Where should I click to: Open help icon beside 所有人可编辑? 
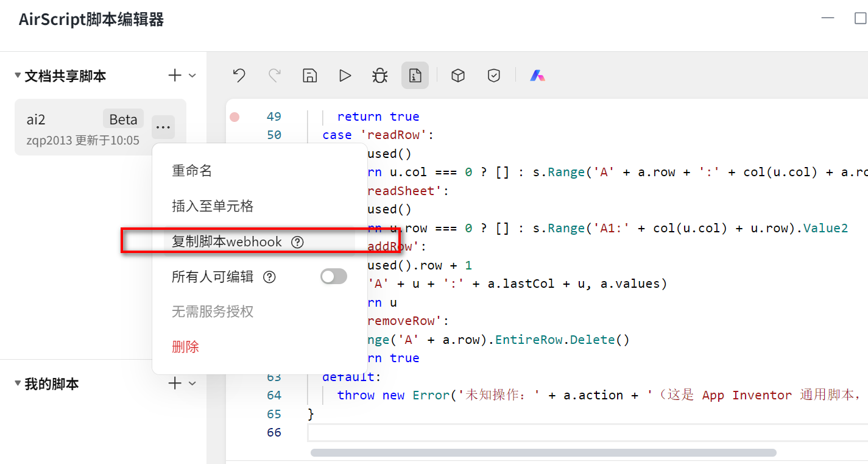[x=269, y=277]
